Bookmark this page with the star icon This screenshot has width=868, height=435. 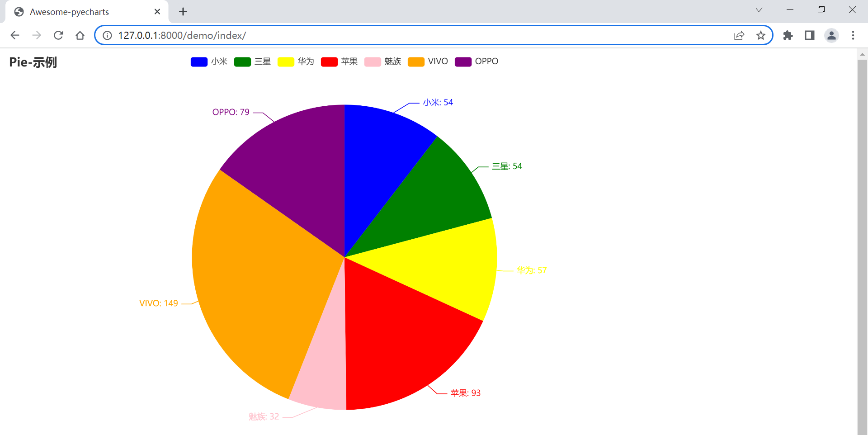(x=761, y=35)
